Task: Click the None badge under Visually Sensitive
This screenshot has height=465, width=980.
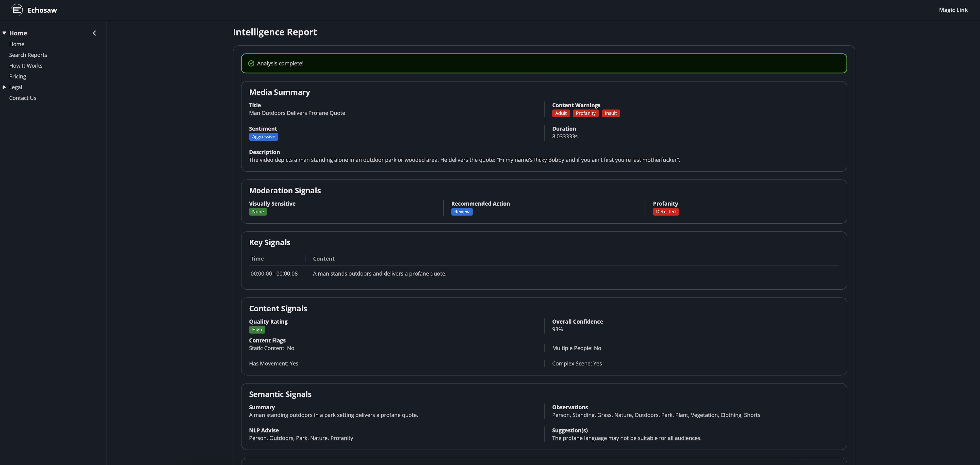Action: [258, 212]
